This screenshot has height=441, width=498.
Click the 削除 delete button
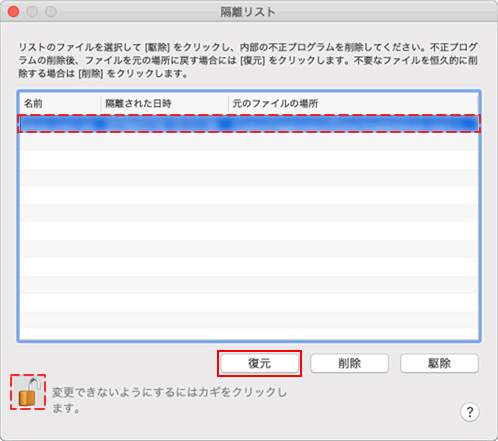click(x=349, y=363)
